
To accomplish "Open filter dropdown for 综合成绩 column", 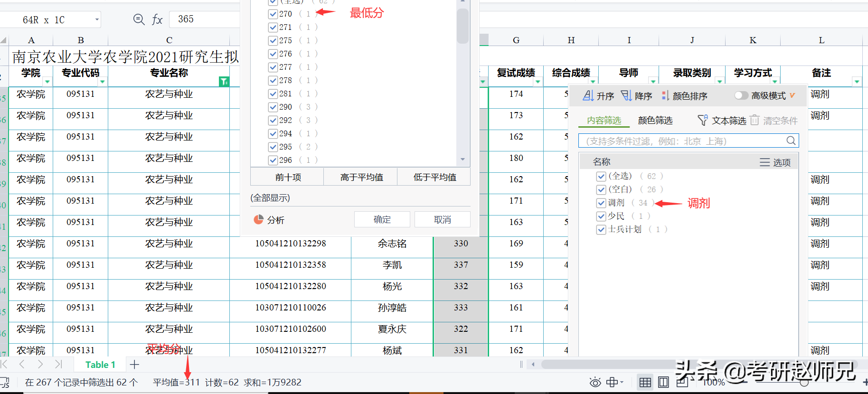I will click(x=593, y=82).
